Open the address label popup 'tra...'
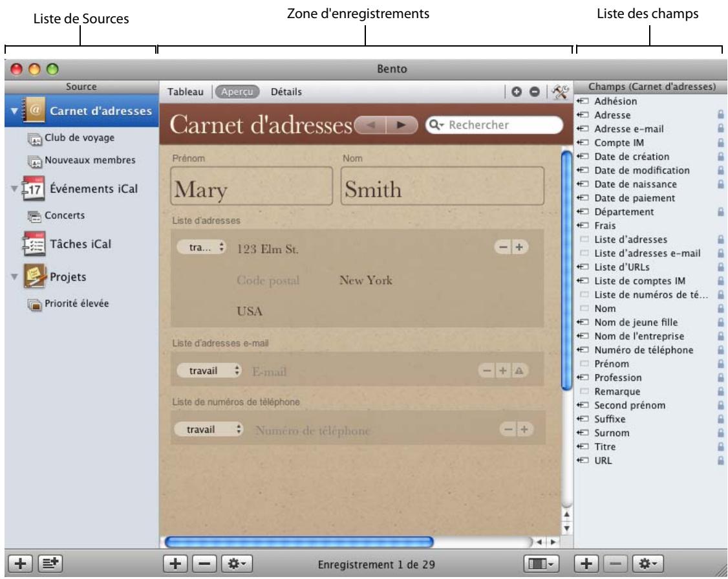Viewport: 728px width, 579px height. tap(202, 247)
